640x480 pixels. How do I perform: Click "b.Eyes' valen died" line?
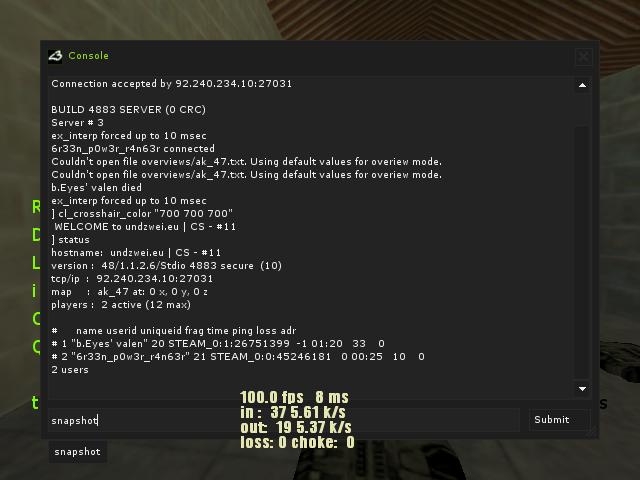pyautogui.click(x=97, y=188)
